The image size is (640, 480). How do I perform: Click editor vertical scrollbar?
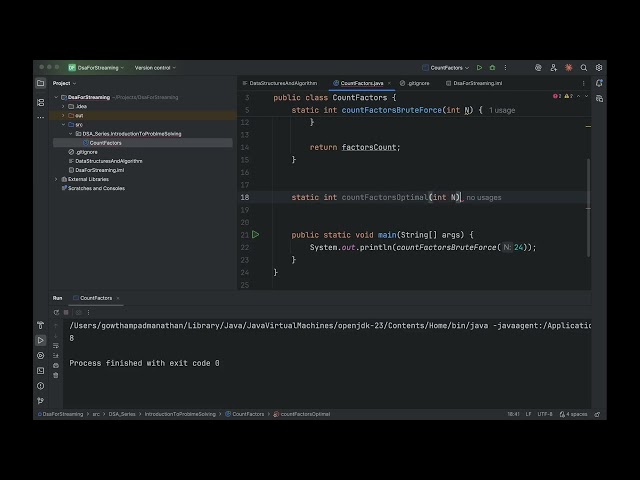click(588, 208)
